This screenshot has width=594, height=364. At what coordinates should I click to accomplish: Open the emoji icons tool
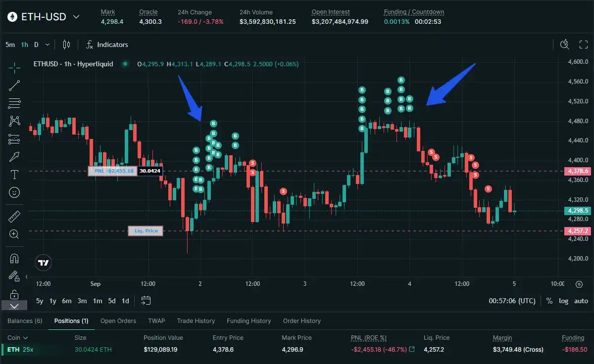(x=15, y=192)
